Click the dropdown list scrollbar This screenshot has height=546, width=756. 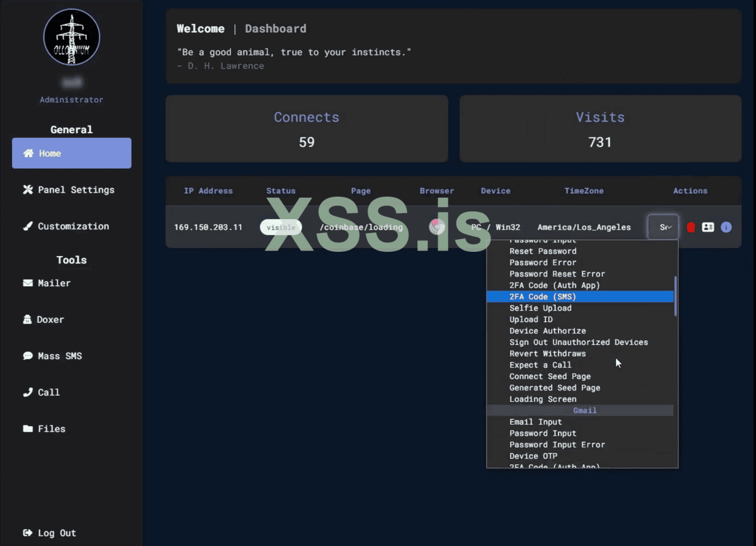point(676,296)
